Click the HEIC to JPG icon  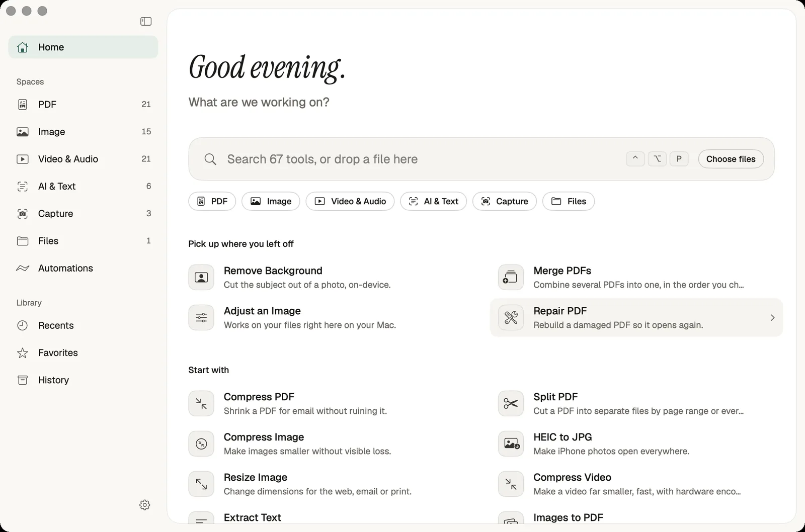tap(511, 444)
